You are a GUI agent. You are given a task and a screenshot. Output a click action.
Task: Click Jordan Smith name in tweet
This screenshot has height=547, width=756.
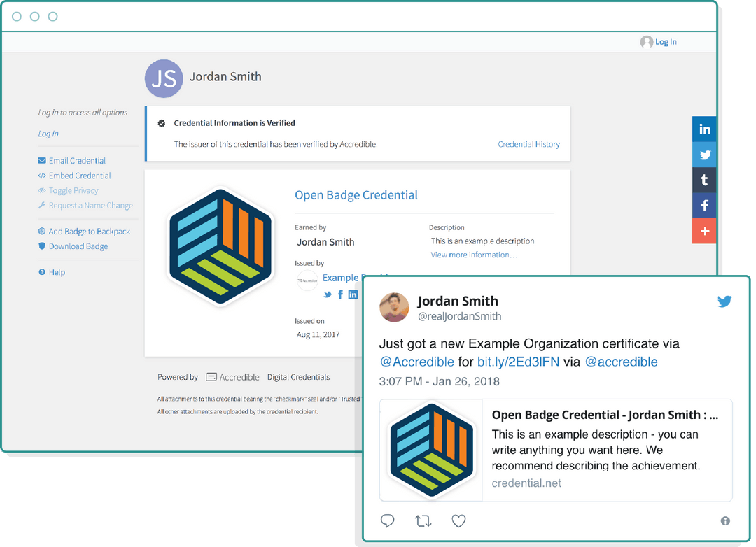click(x=458, y=301)
